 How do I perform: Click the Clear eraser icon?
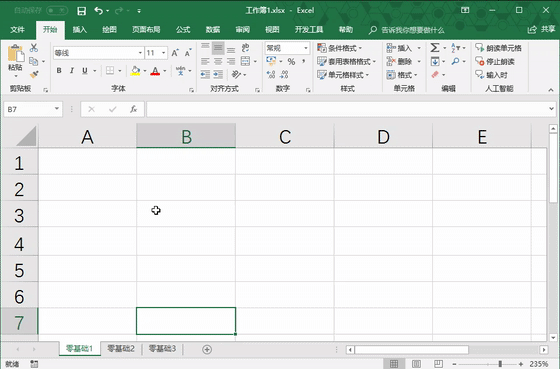point(435,75)
